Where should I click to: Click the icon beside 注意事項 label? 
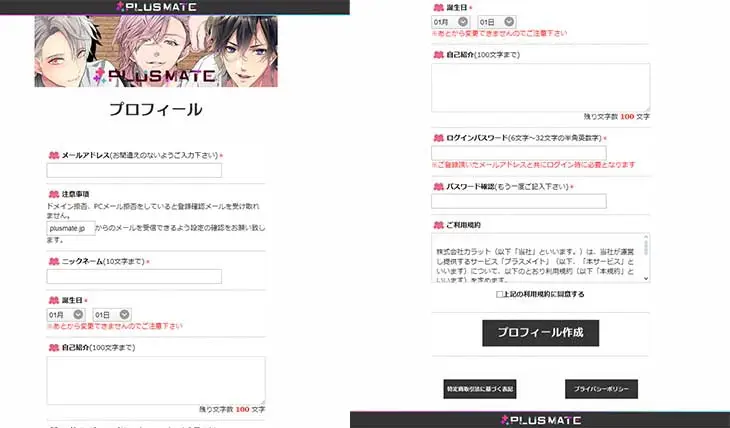coord(54,194)
